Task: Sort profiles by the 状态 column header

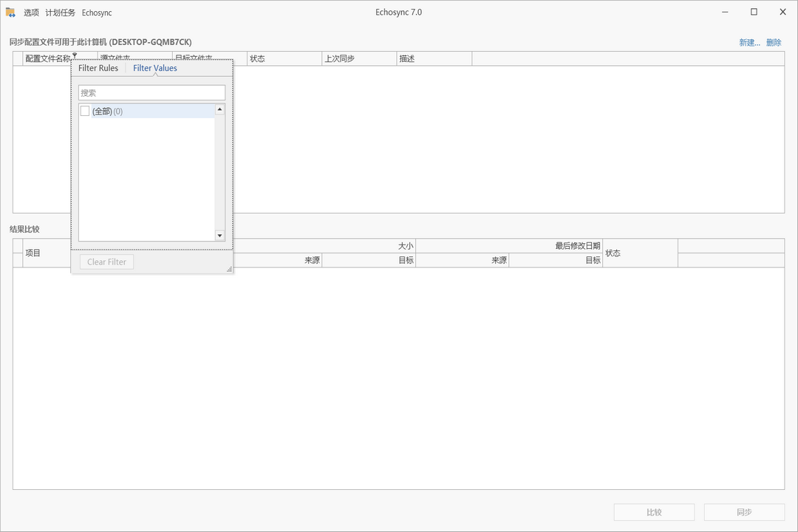Action: point(284,58)
